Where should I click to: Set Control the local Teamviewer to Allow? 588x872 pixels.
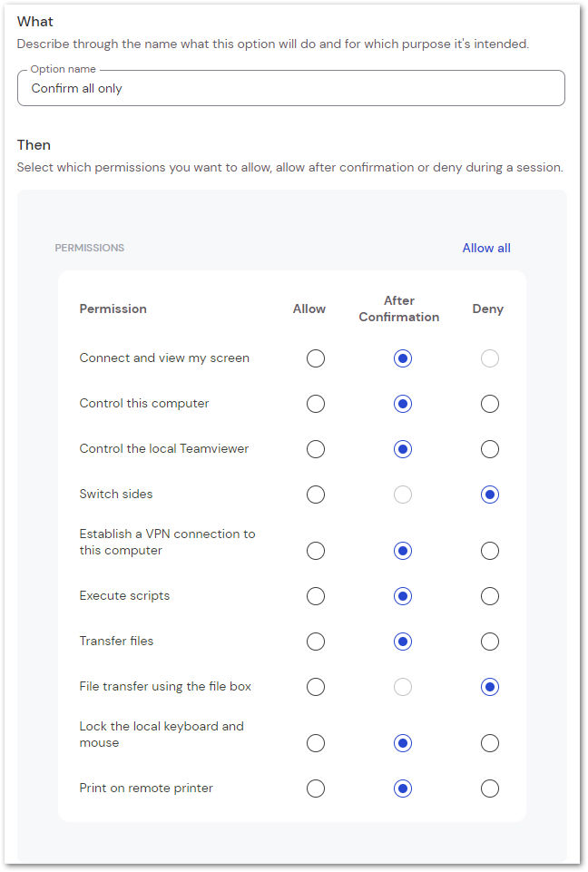point(316,449)
